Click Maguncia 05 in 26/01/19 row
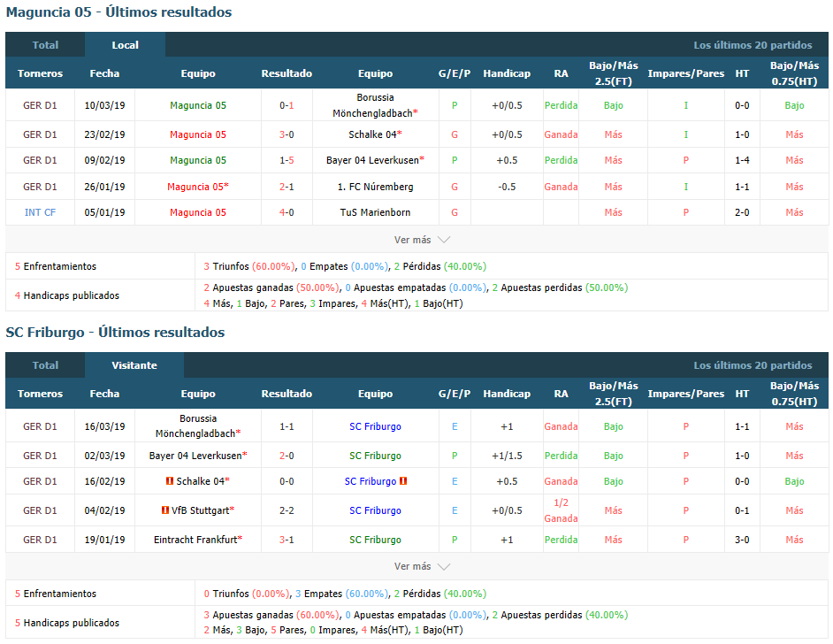The height and width of the screenshot is (644, 833). 197,187
